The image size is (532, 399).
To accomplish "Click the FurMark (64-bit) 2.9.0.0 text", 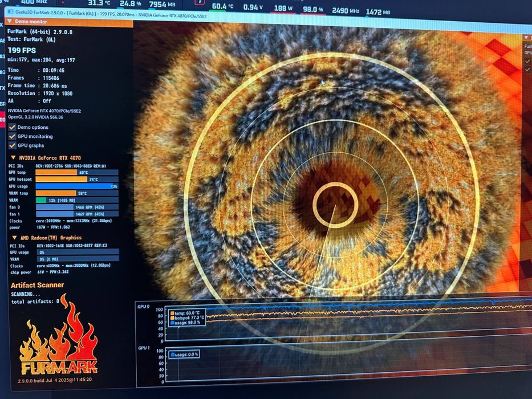I will point(40,32).
